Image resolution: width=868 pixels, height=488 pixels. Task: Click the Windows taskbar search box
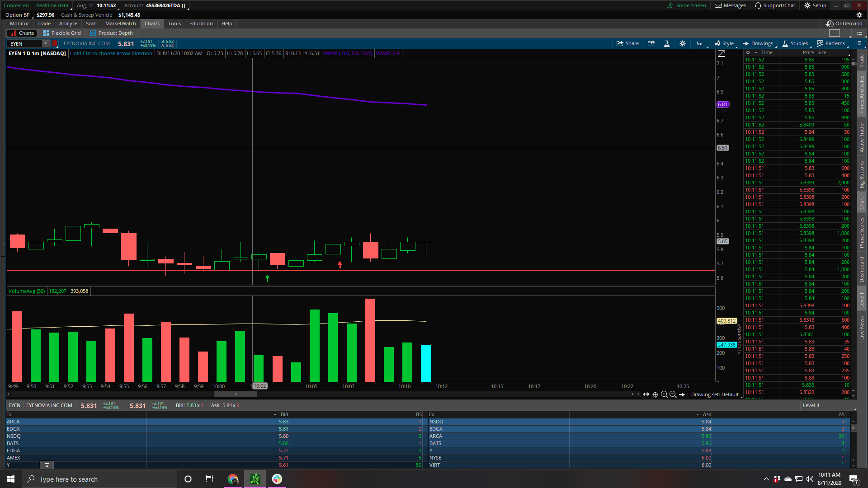[x=99, y=479]
